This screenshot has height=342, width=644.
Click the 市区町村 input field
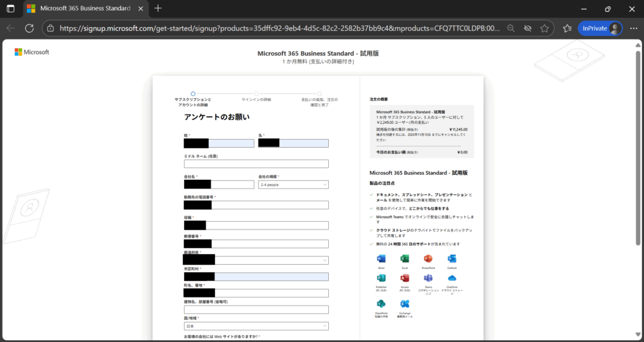257,277
